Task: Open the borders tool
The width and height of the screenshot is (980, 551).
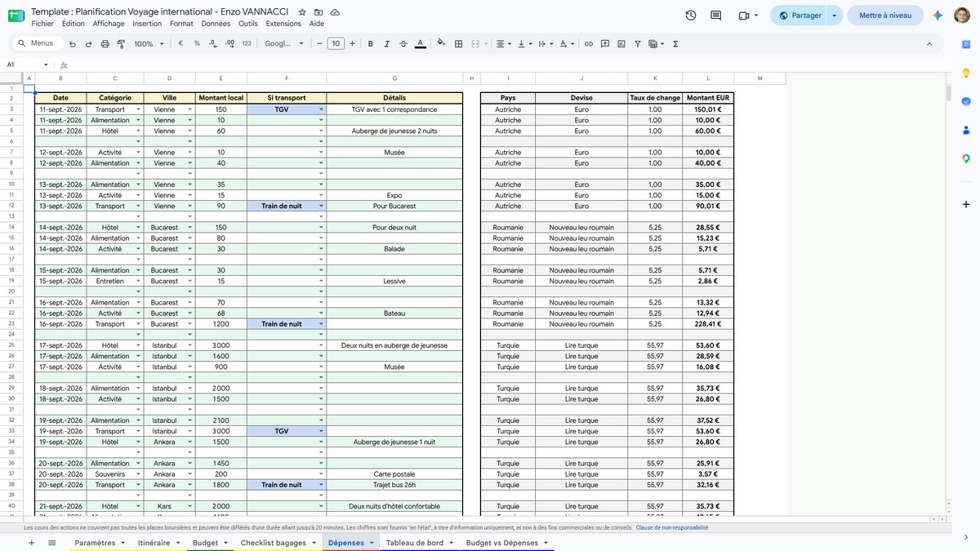Action: [x=459, y=44]
